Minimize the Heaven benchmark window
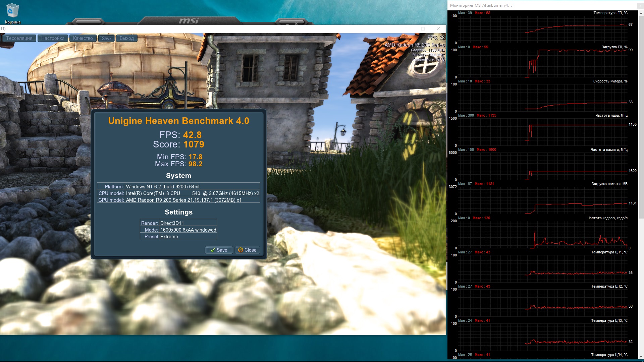644x362 pixels. coord(408,29)
